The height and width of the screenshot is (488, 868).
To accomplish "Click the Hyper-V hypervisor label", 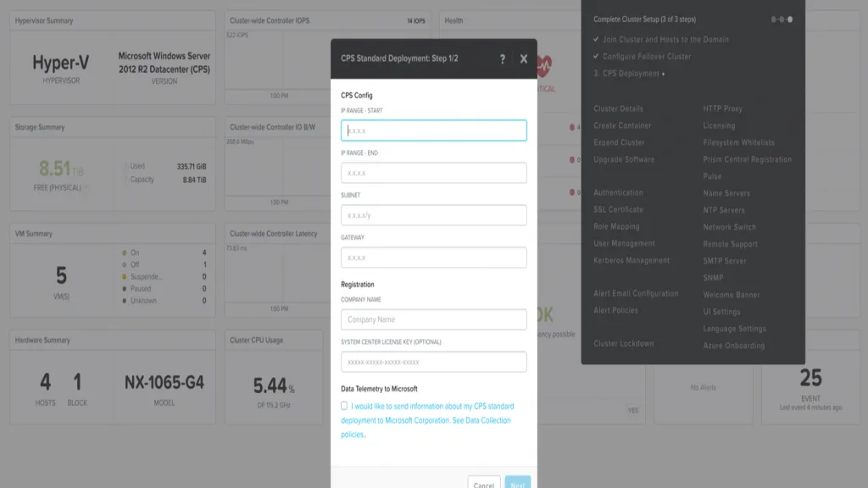I will tap(60, 63).
